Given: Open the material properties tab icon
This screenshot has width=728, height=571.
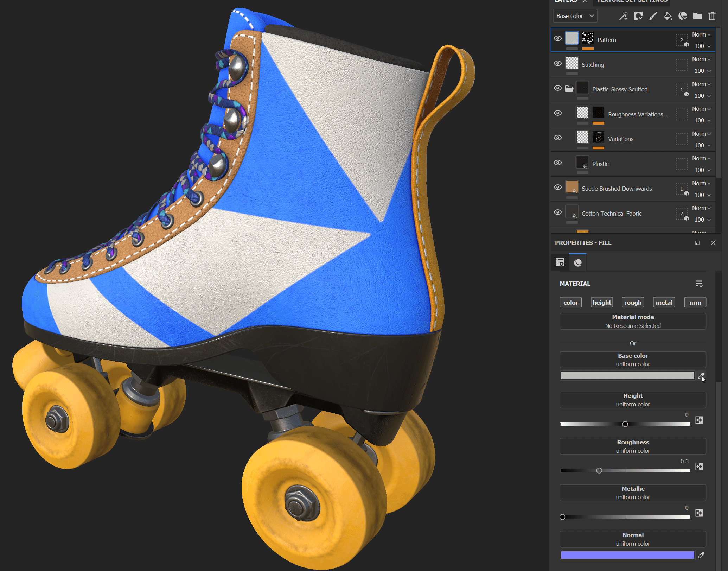Looking at the screenshot, I should tap(578, 262).
